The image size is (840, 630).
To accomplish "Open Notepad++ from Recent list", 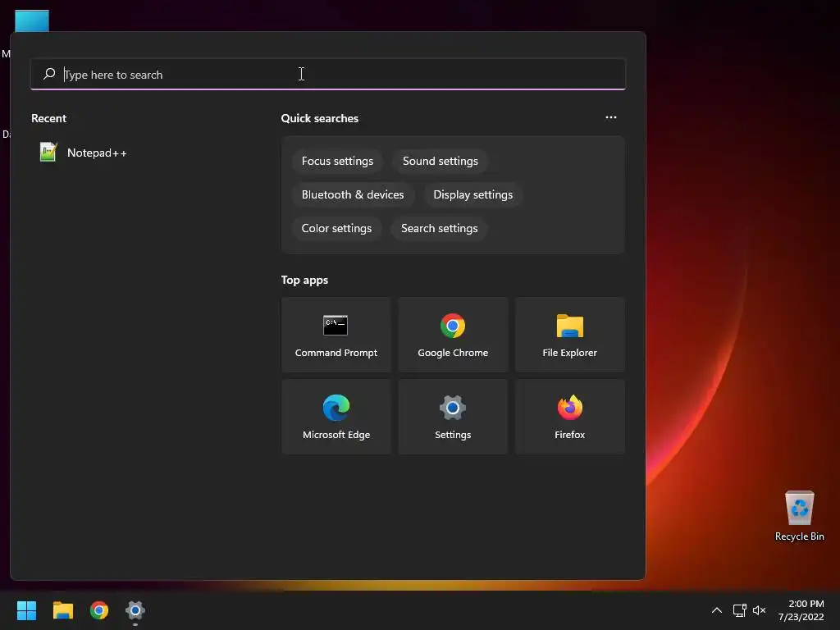I will tap(84, 153).
